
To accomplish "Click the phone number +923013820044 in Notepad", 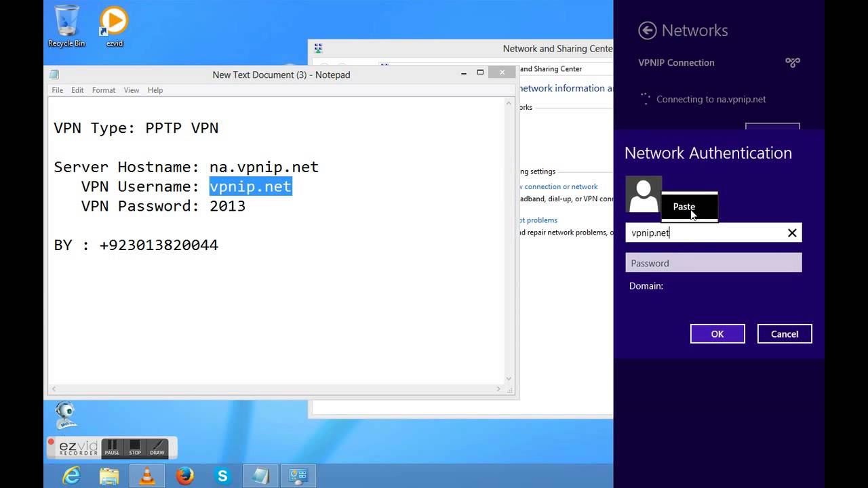I will 159,245.
